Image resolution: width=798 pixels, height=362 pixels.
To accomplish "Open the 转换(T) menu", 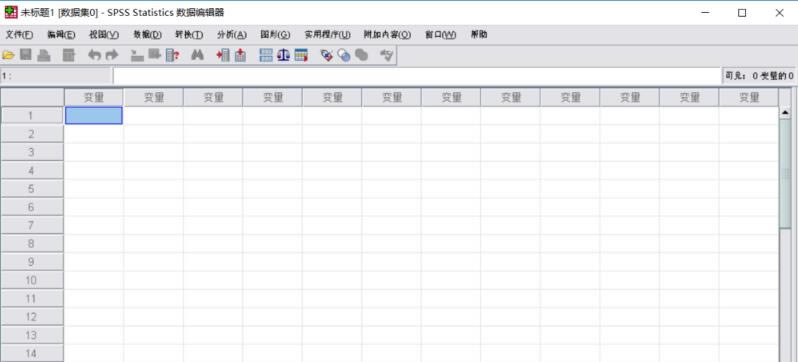I will tap(189, 35).
